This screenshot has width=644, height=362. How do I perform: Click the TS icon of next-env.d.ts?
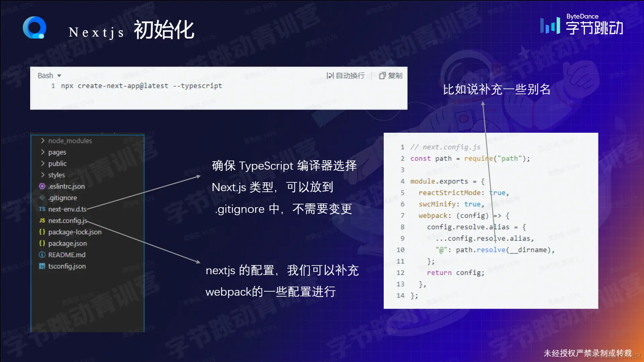[x=42, y=209]
